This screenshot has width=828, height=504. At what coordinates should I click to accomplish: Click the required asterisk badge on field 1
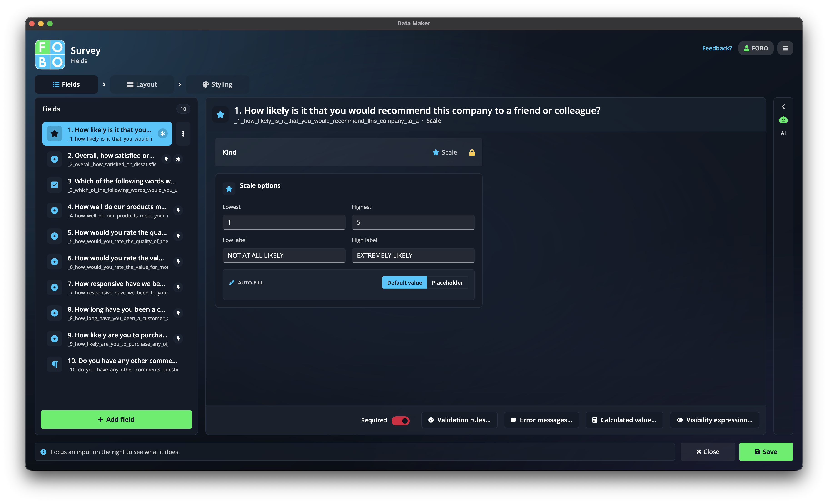pyautogui.click(x=163, y=134)
